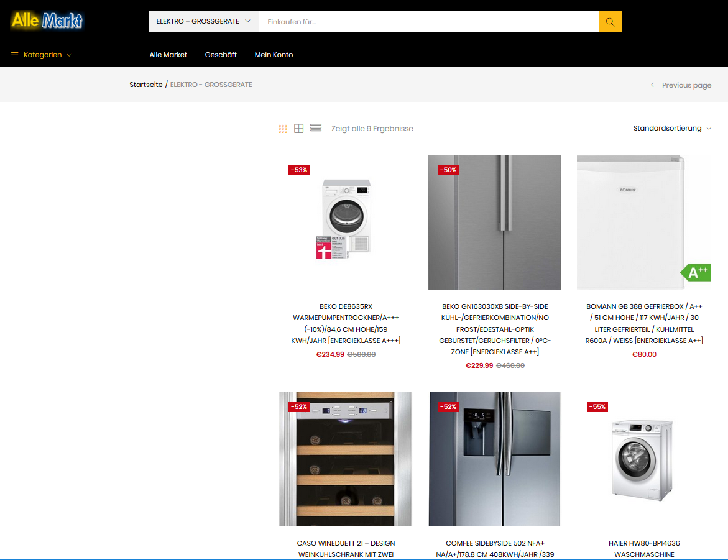Click the struck-through €500.00 price

361,354
